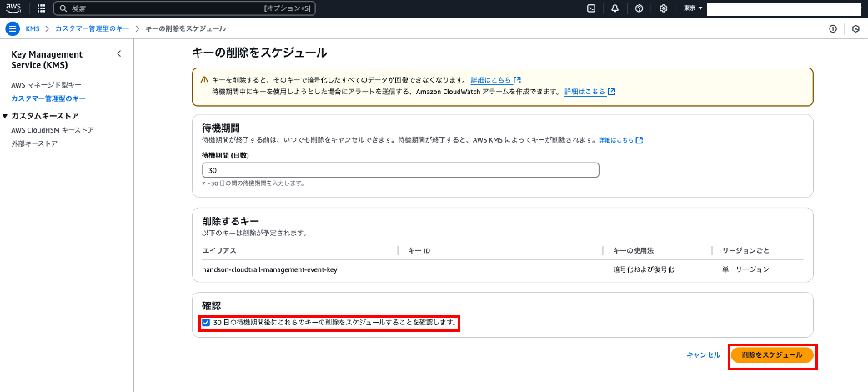Toggle the 30 日 deletion confirmation checkbox
The image size is (868, 392).
206,322
